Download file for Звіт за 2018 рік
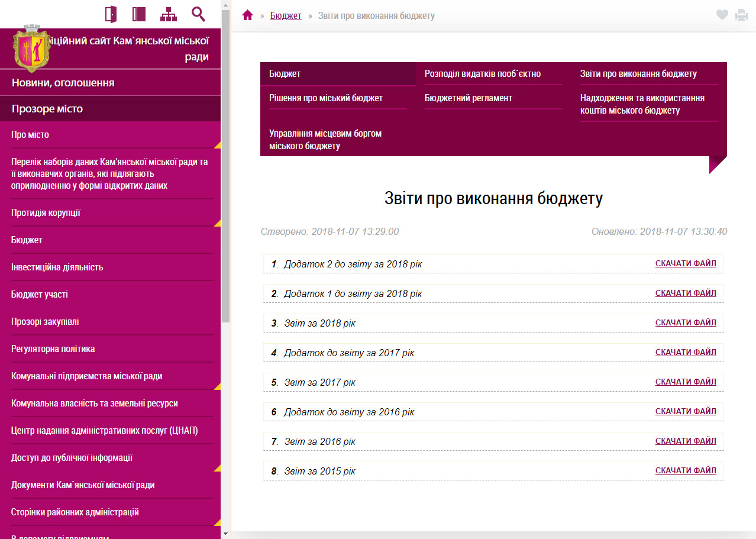Image resolution: width=756 pixels, height=539 pixels. [x=686, y=323]
